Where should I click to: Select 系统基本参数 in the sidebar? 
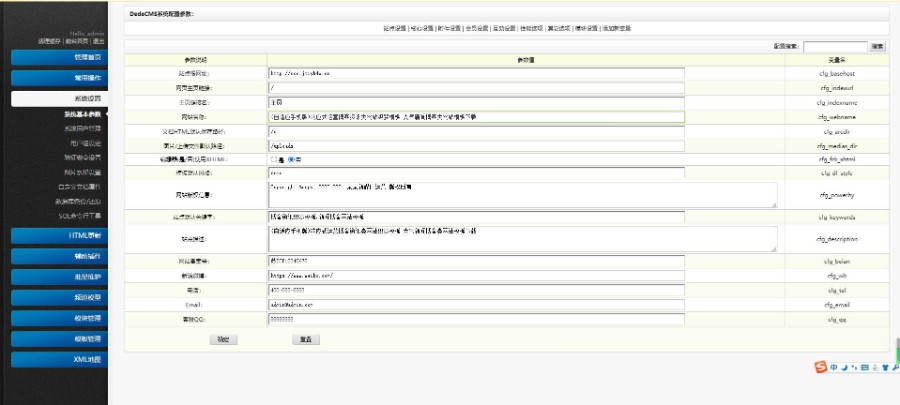pos(82,114)
